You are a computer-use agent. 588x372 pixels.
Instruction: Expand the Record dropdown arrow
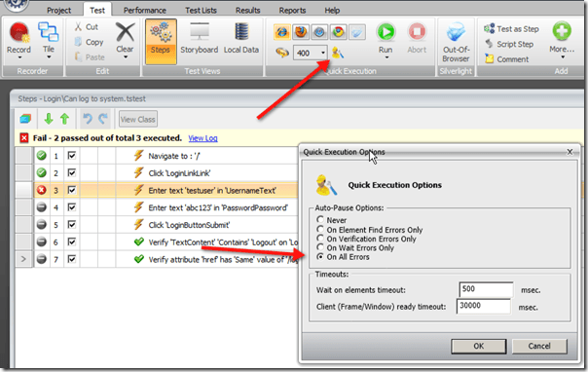coord(19,57)
